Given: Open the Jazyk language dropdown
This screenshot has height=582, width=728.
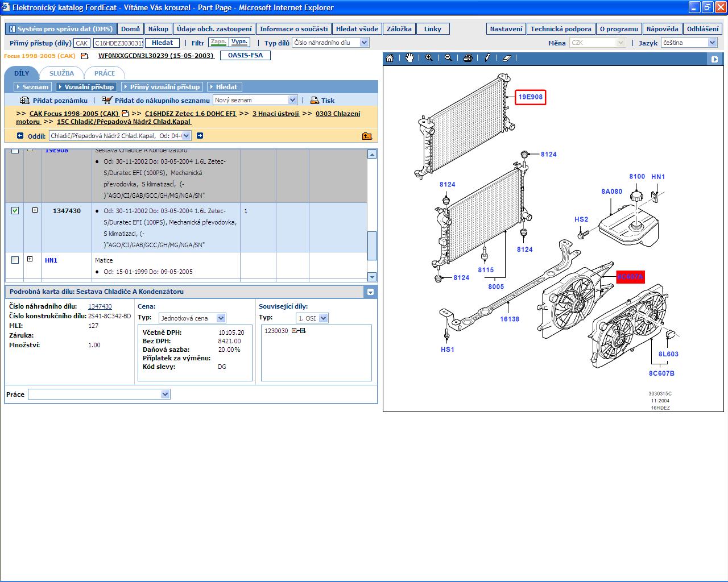Looking at the screenshot, I should click(712, 43).
